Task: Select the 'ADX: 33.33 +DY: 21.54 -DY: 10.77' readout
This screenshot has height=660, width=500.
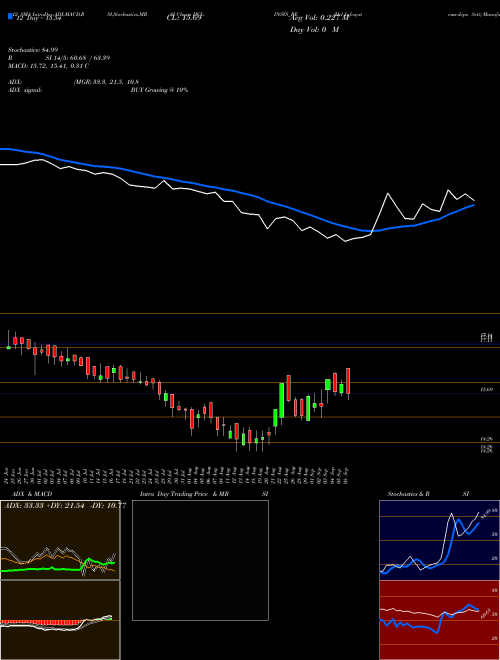Action: tap(65, 506)
